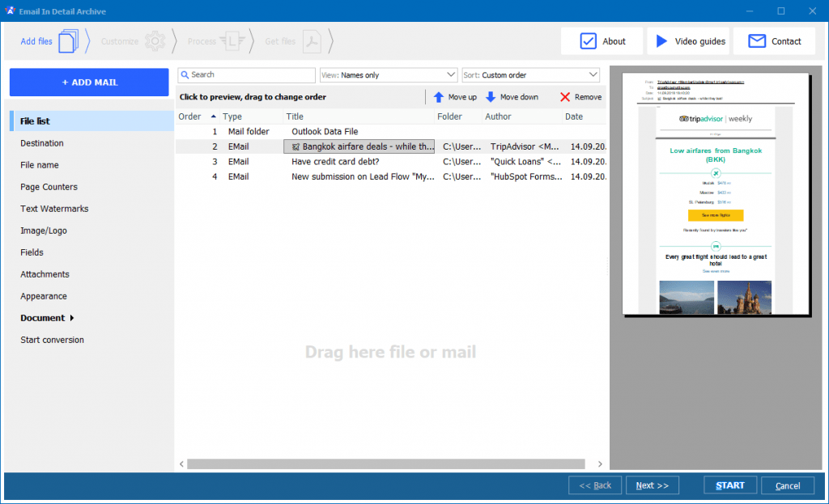Click the blue Move up arrow icon
Screen dimensions: 829x504
click(438, 96)
